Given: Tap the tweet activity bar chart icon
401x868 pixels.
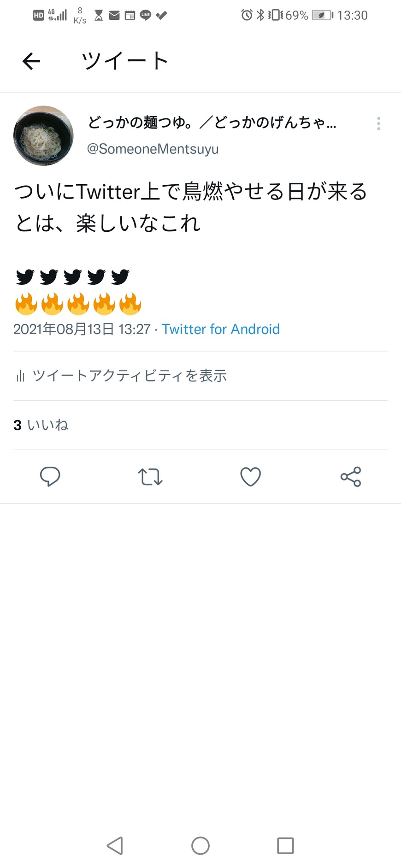Looking at the screenshot, I should pyautogui.click(x=20, y=376).
